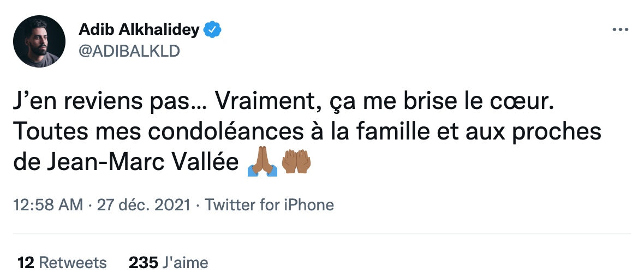Click the 27 déc. 2021 date
644x279 pixels.
(144, 204)
